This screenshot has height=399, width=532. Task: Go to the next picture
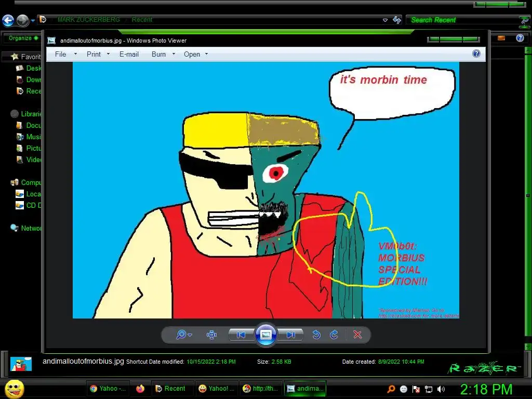pos(291,335)
